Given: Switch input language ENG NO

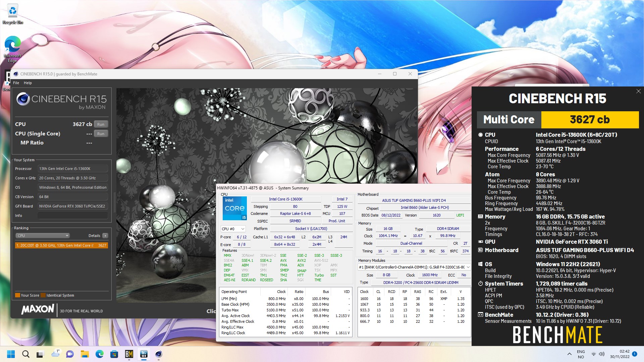Looking at the screenshot, I should pyautogui.click(x=581, y=354).
